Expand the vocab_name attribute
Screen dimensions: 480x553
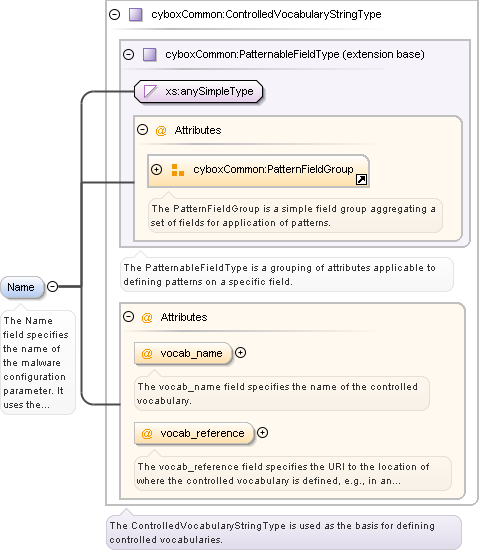(x=241, y=353)
